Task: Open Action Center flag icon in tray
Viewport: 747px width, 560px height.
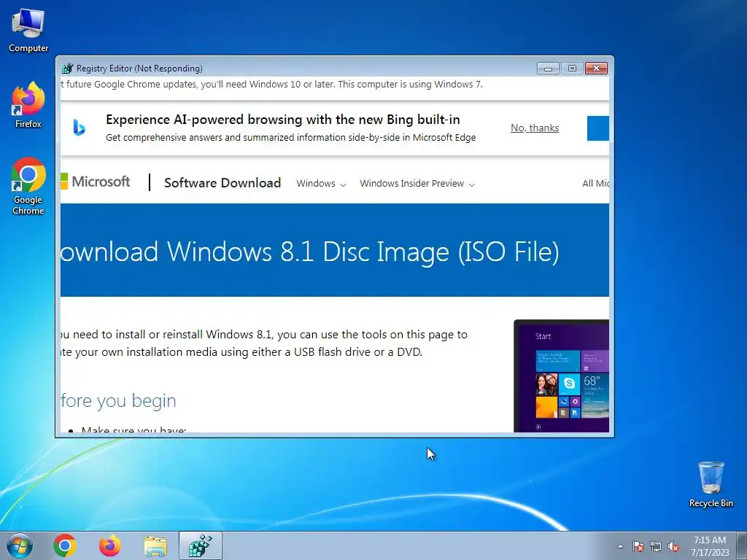Action: pos(638,546)
